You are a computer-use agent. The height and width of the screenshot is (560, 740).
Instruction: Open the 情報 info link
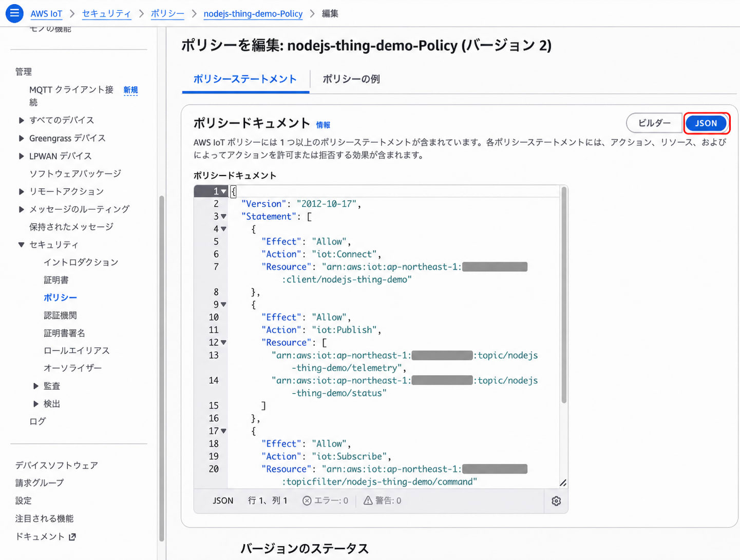click(323, 125)
